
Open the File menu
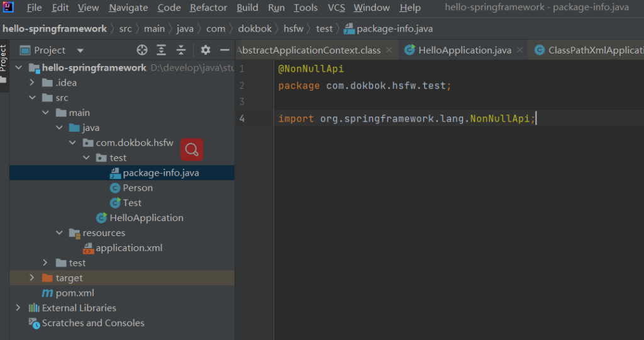(x=34, y=8)
